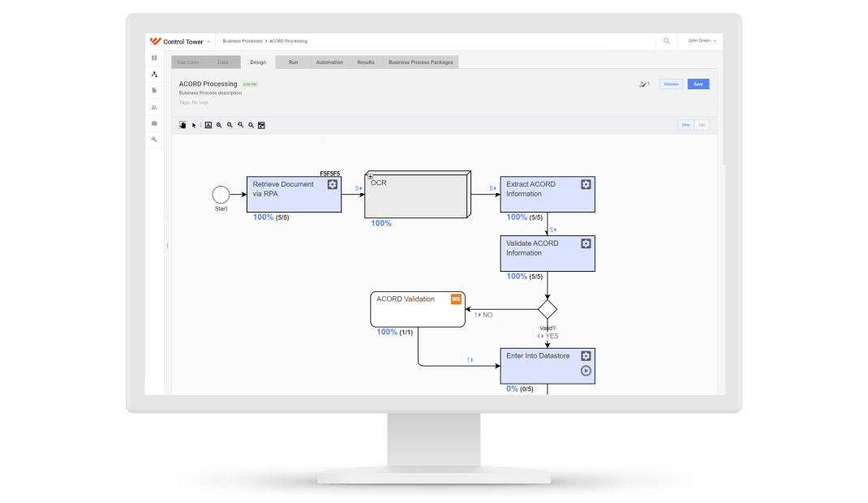The image size is (868, 503).
Task: Click 0% (0/5) under Enter Into Datastore
Action: 520,389
